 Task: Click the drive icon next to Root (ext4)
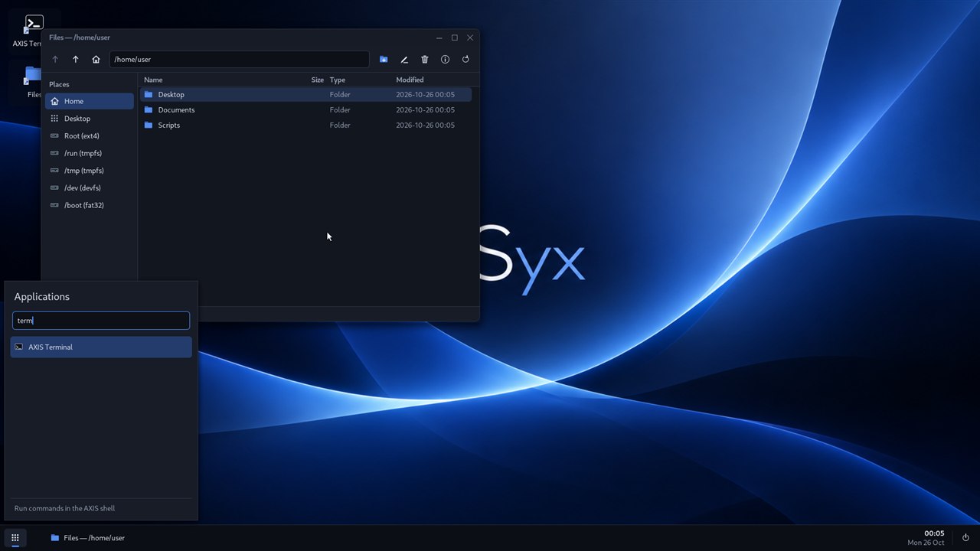(x=54, y=136)
